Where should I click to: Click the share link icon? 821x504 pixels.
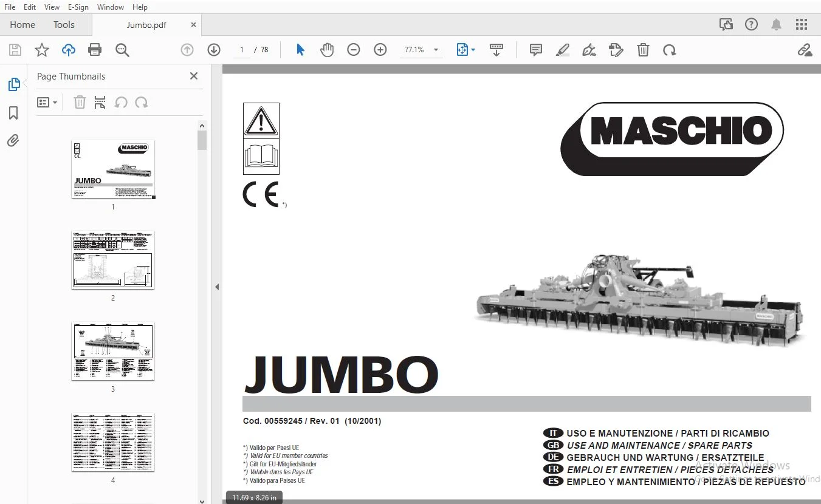805,50
